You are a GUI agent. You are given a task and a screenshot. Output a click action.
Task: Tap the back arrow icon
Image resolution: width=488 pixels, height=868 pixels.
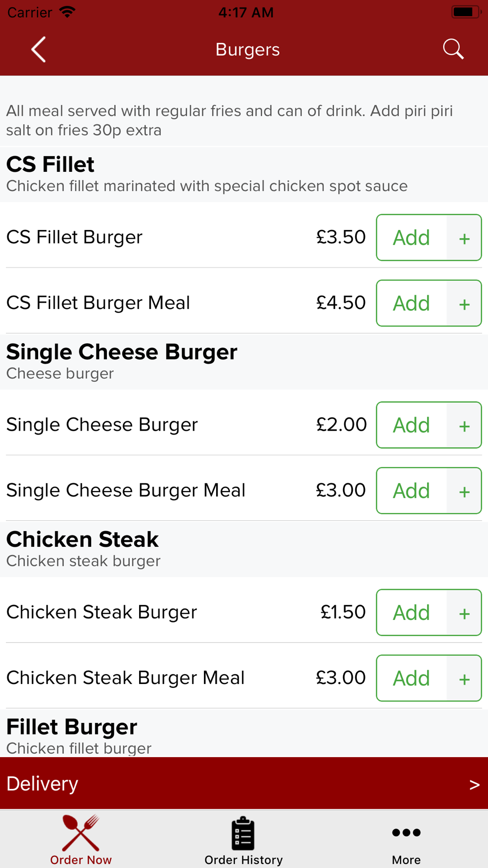tap(39, 49)
